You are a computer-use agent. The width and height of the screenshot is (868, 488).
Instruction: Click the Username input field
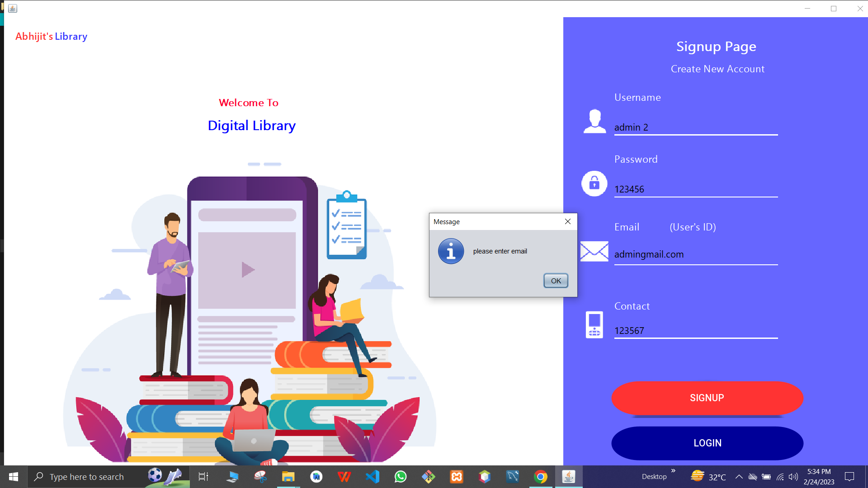[x=696, y=127]
